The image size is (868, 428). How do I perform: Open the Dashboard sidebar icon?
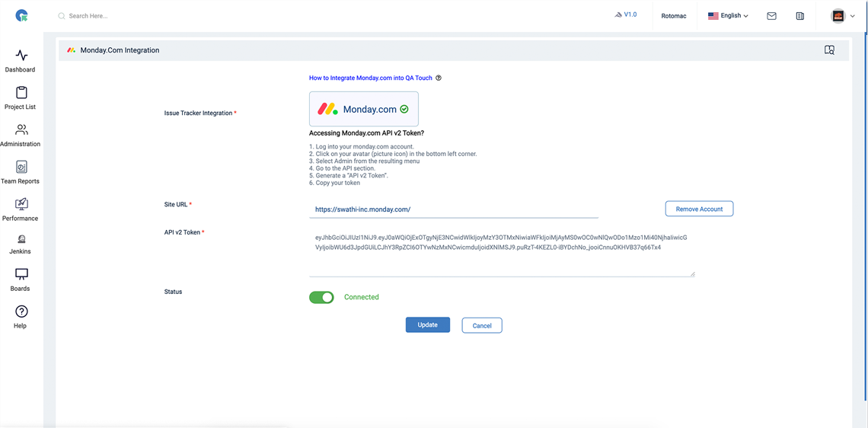(21, 56)
